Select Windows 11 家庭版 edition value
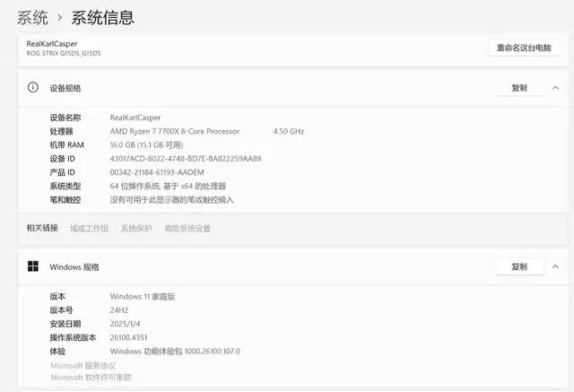The width and height of the screenshot is (574, 392). [143, 297]
